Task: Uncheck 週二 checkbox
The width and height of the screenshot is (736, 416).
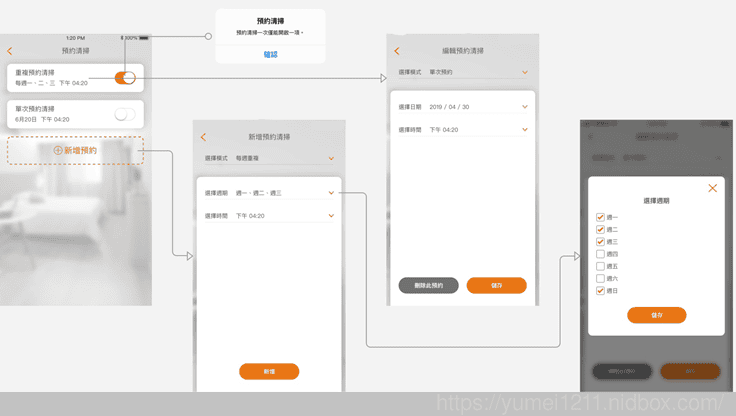Action: point(600,229)
